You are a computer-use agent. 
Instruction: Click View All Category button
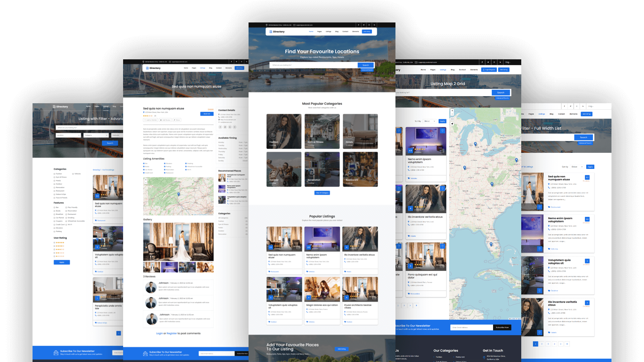pyautogui.click(x=322, y=193)
